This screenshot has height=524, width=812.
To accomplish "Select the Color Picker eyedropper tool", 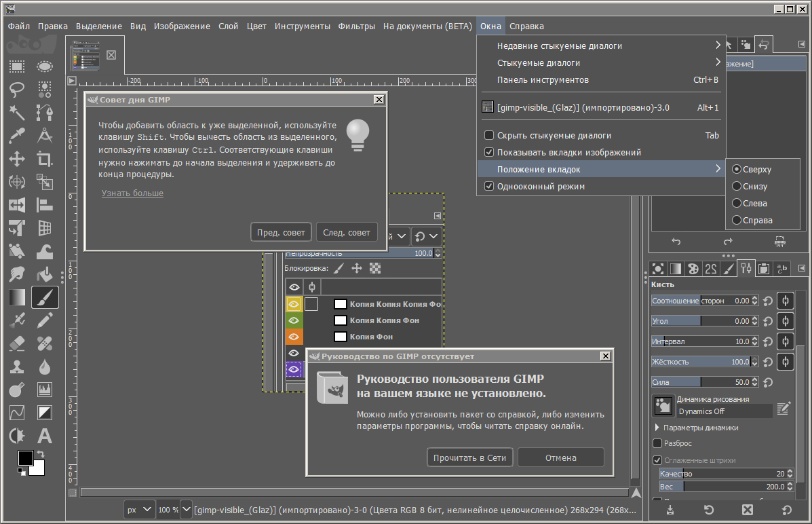I will point(16,136).
